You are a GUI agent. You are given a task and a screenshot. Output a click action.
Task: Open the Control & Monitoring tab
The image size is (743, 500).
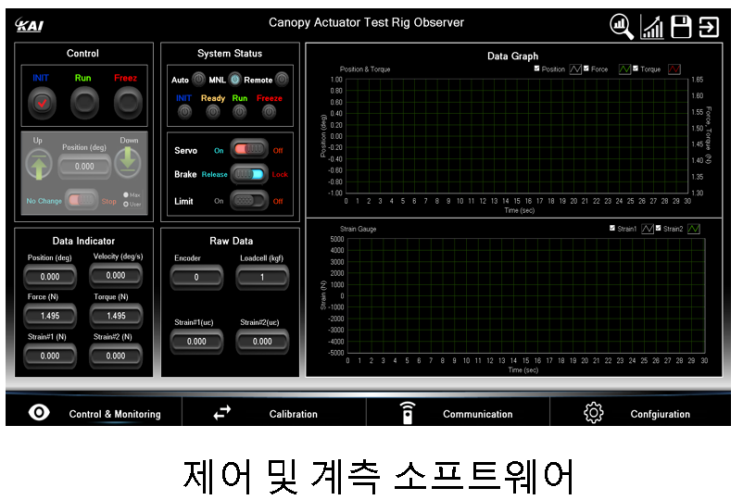pos(94,413)
